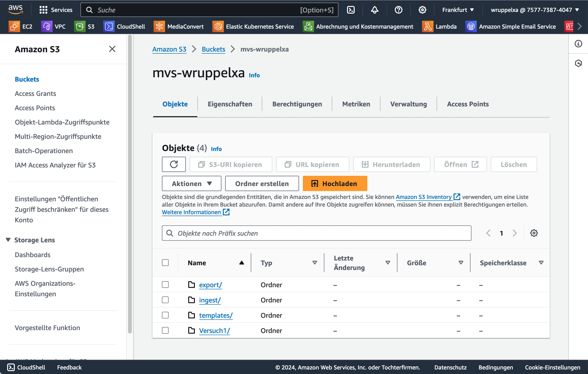The height and width of the screenshot is (374, 588).
Task: Switch to the Metriken tab
Action: (356, 104)
